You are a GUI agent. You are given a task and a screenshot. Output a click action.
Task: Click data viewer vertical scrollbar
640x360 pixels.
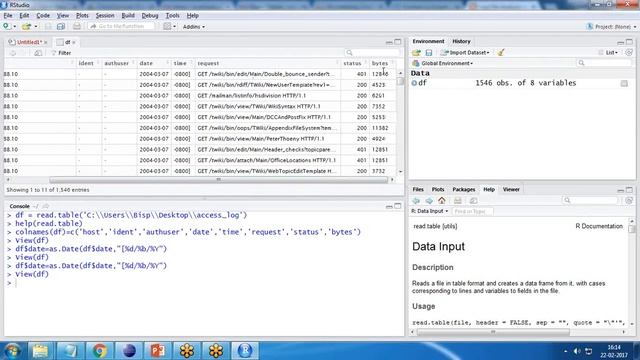click(400, 81)
